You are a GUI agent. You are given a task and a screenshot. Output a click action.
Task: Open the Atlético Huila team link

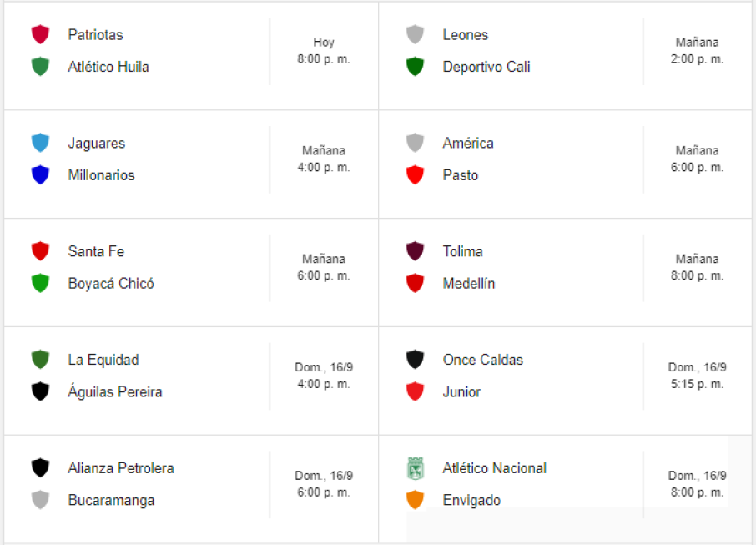pos(108,67)
